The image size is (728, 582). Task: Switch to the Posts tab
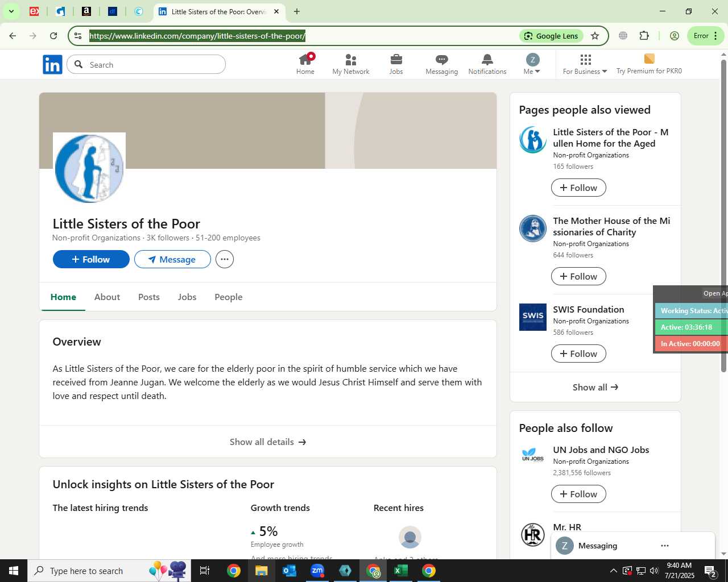[149, 297]
